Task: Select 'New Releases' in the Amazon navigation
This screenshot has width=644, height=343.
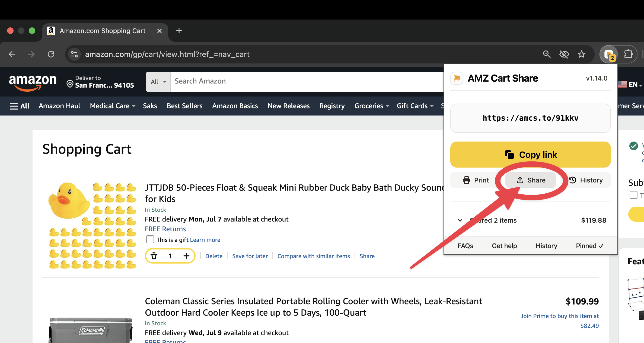Action: tap(288, 106)
